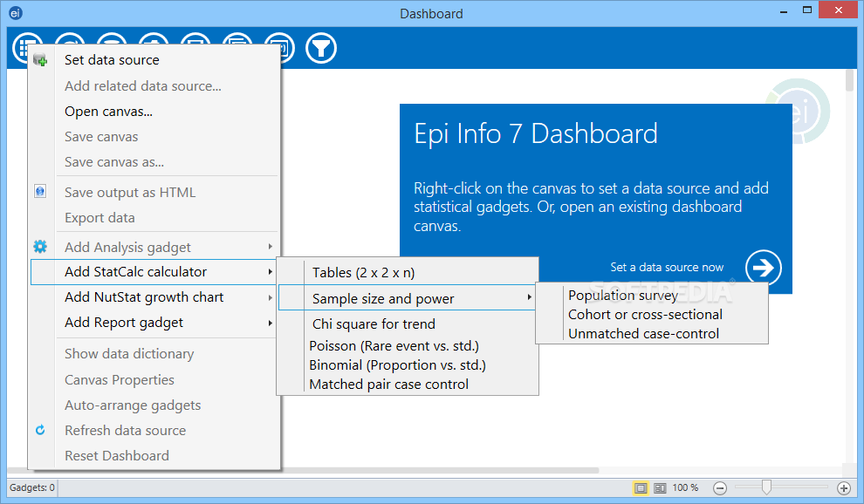Click the Gadgets: 0 status text
Image resolution: width=864 pixels, height=504 pixels.
(x=32, y=487)
